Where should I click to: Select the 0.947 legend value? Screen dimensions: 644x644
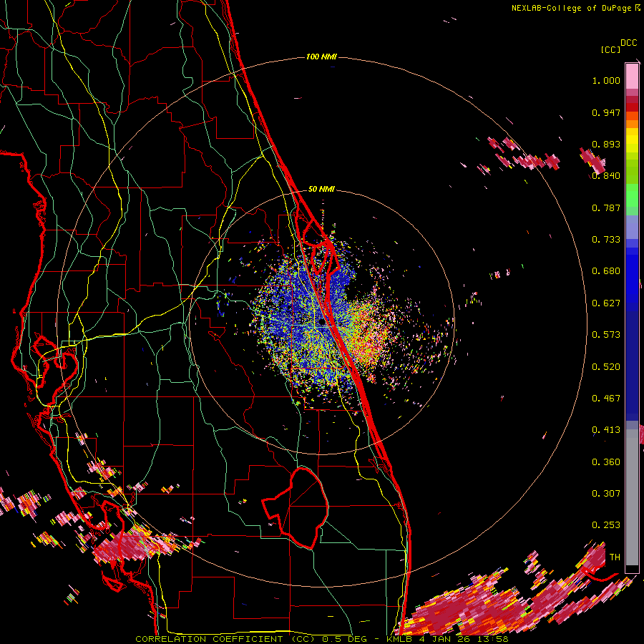coord(606,112)
